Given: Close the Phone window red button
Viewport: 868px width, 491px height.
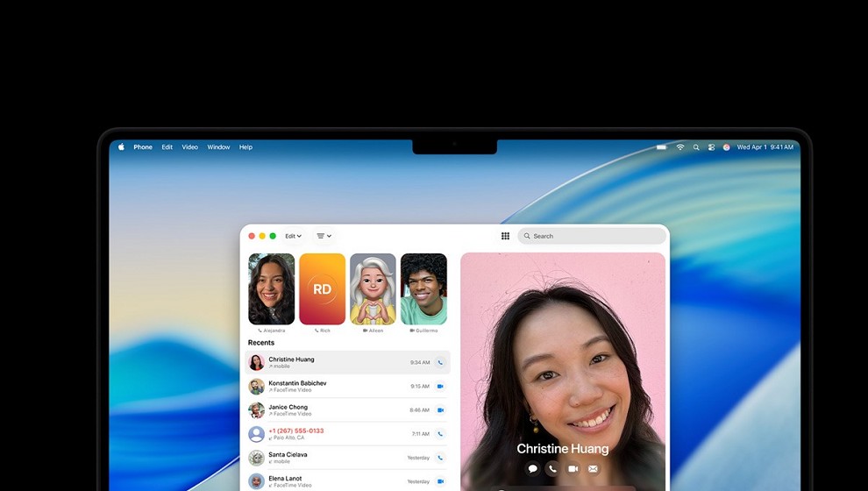Looking at the screenshot, I should click(252, 236).
